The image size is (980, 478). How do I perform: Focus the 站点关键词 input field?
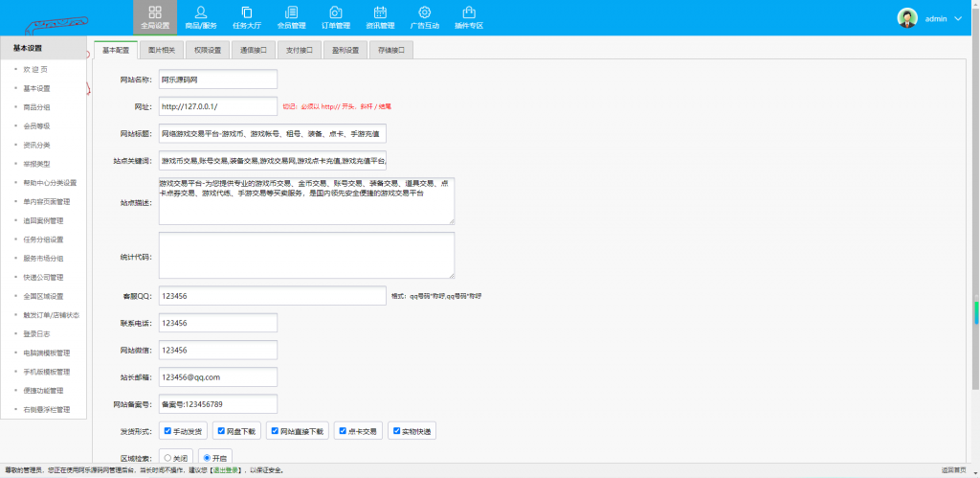(273, 160)
